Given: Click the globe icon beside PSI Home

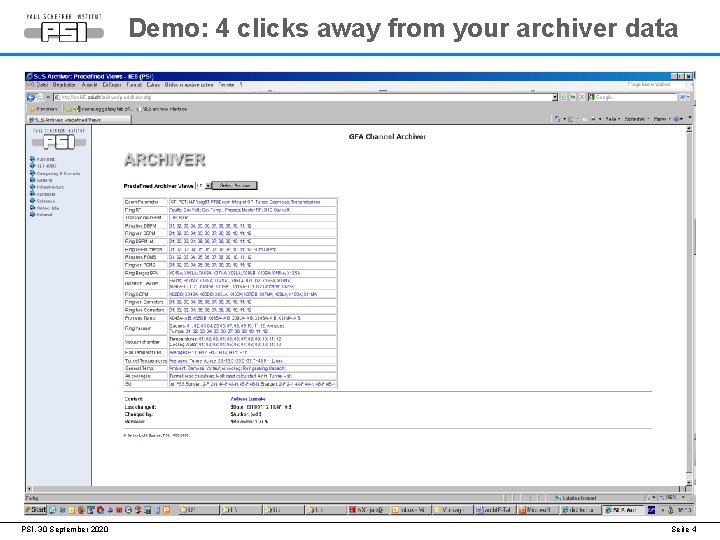Looking at the screenshot, I should coord(32,159).
